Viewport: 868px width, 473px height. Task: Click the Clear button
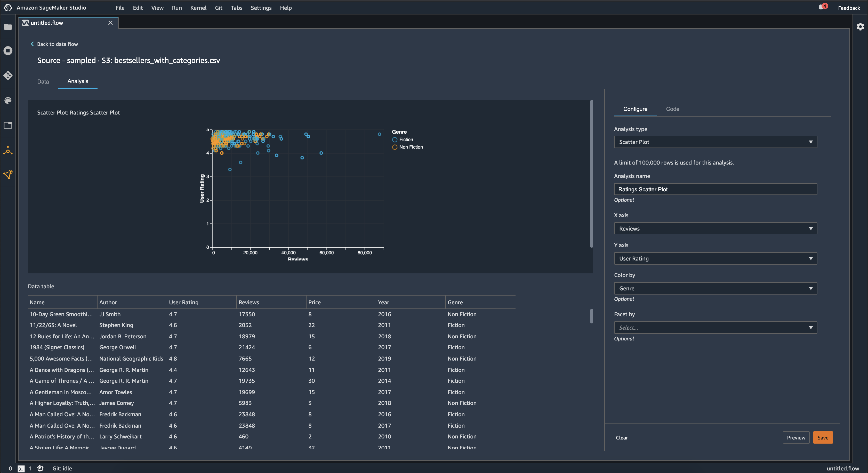click(x=622, y=437)
